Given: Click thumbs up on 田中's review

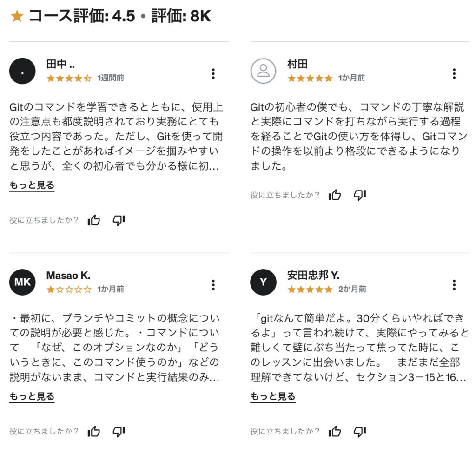Looking at the screenshot, I should point(94,220).
